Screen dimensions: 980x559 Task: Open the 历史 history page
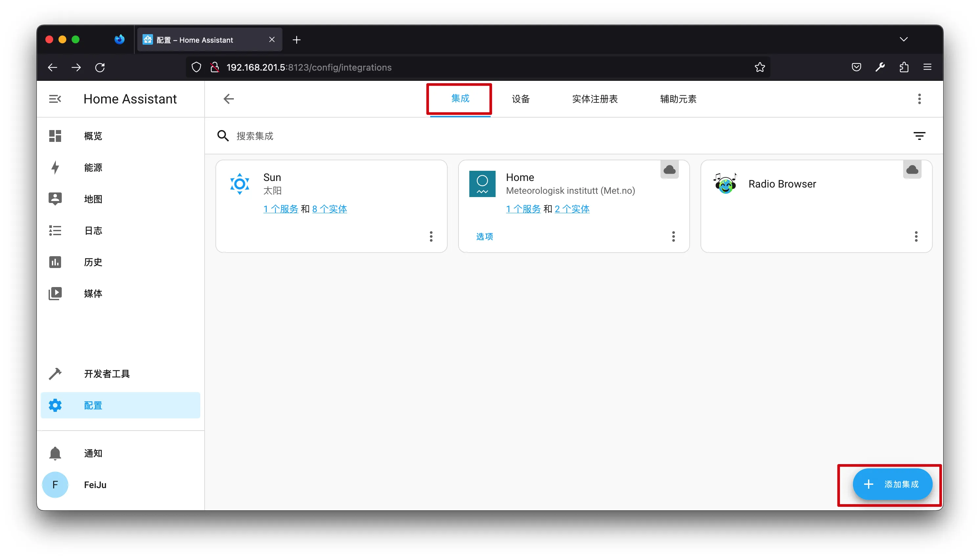click(93, 262)
